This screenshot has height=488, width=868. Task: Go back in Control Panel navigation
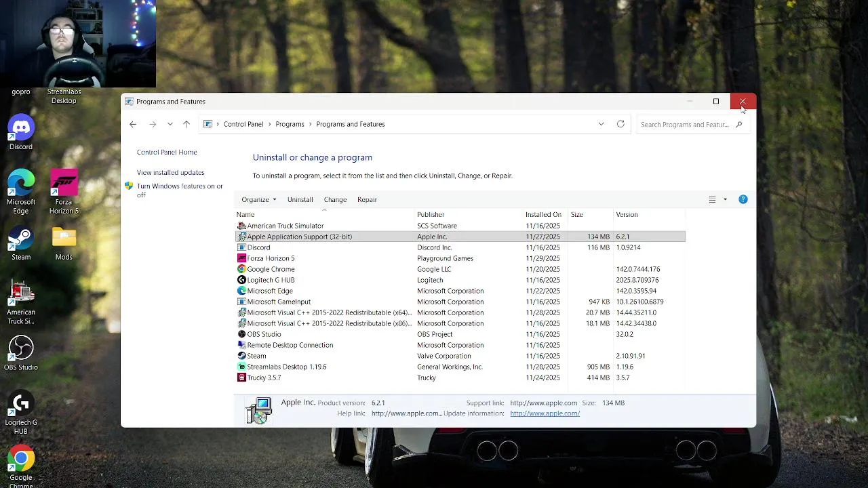133,124
